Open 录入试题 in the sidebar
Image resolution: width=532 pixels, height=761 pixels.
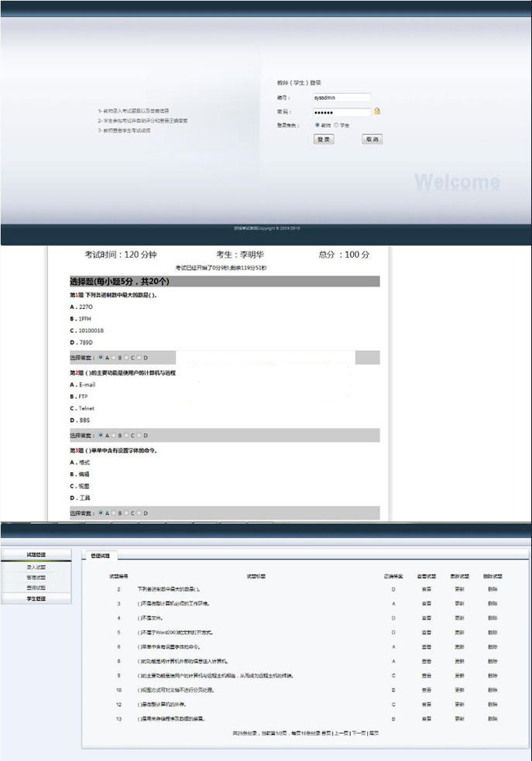tap(36, 567)
